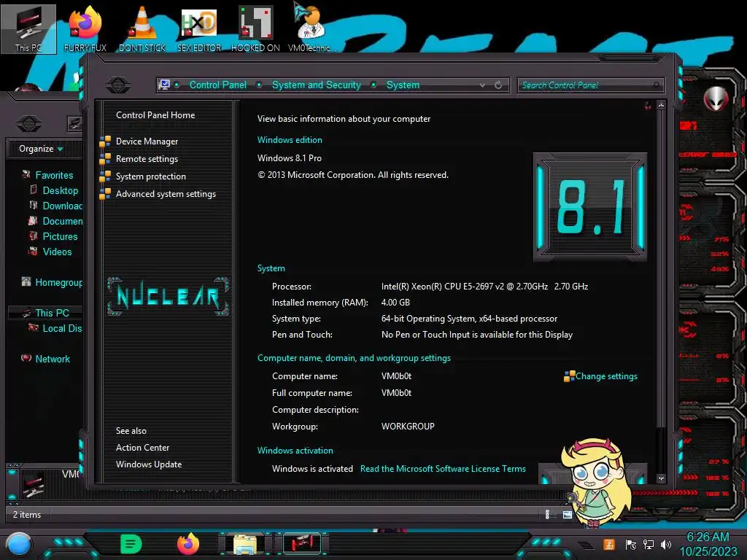Open Windows Update under See also

click(x=149, y=464)
